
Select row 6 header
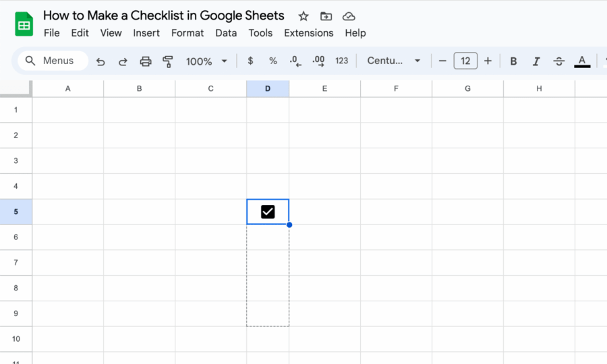coord(16,237)
